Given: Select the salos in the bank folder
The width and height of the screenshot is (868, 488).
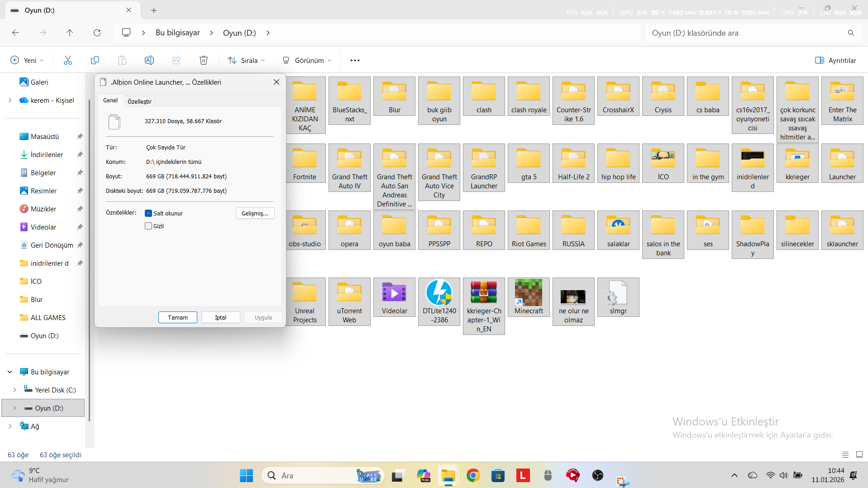Looking at the screenshot, I should point(663,235).
